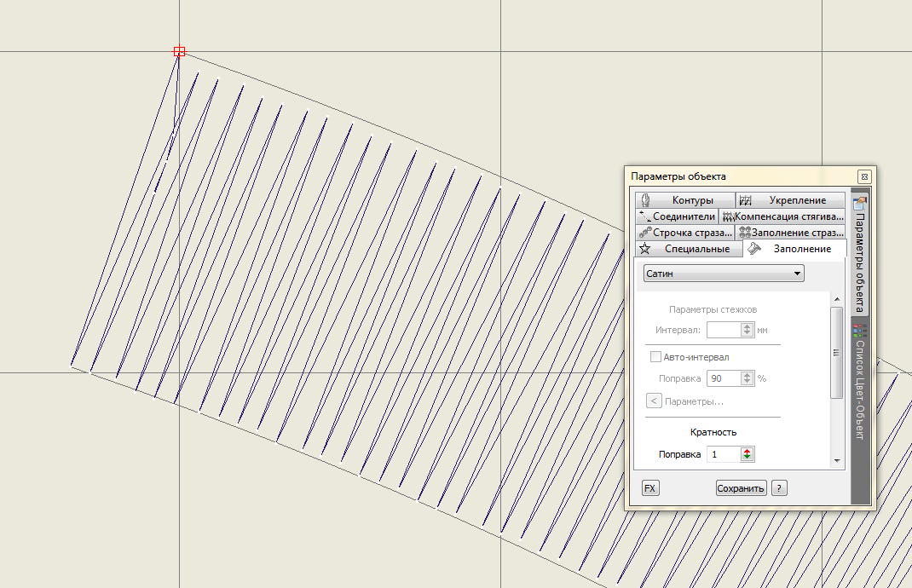Click the panel vertical scrollbar thumb
The height and width of the screenshot is (588, 912).
[837, 353]
